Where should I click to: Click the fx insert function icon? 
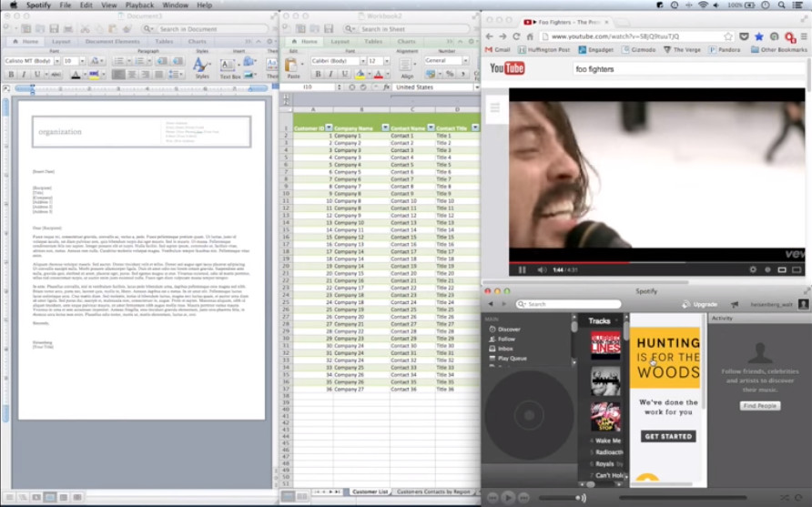point(386,87)
